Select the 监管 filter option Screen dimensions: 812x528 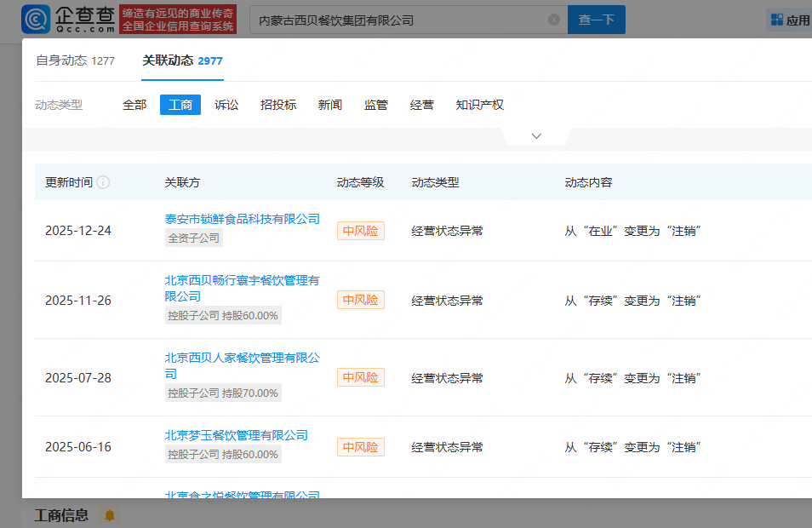[x=375, y=105]
